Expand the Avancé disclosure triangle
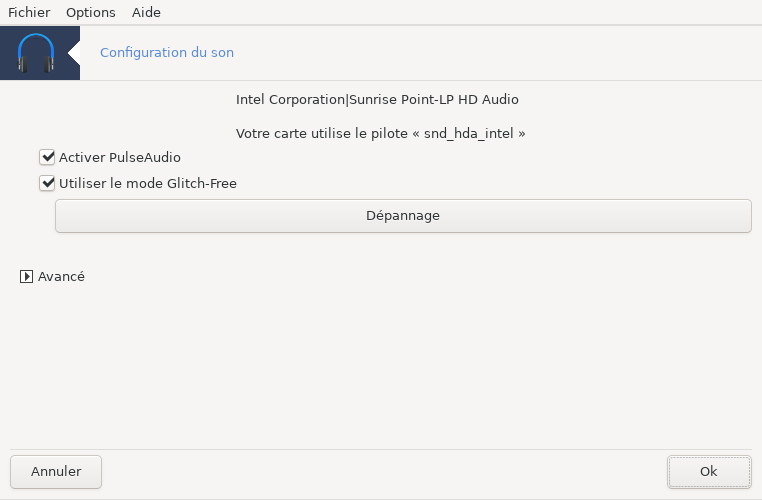The width and height of the screenshot is (762, 500). click(x=27, y=276)
